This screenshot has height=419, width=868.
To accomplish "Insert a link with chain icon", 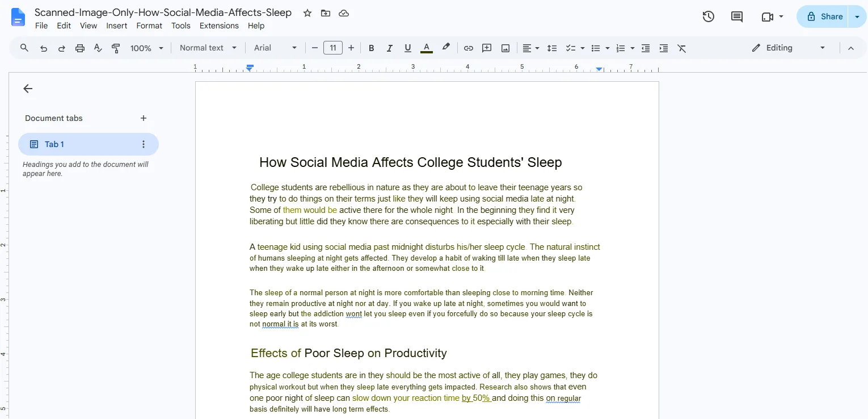I will pyautogui.click(x=468, y=48).
